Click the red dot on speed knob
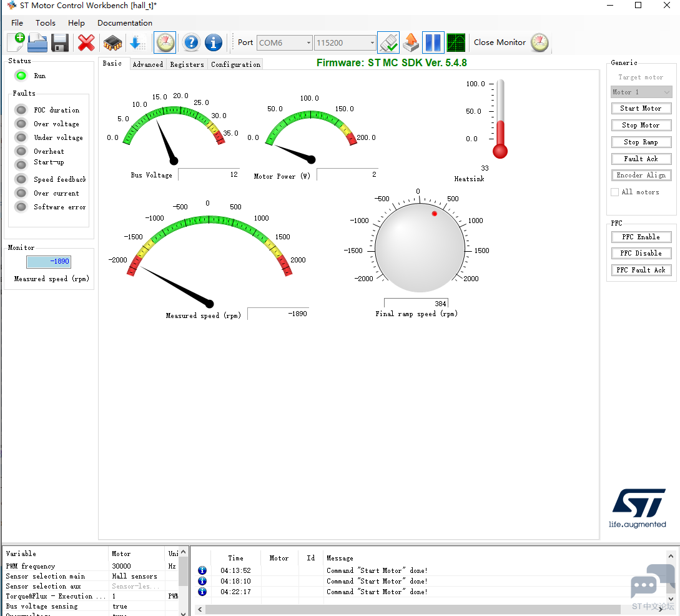This screenshot has height=616, width=680. pyautogui.click(x=435, y=214)
